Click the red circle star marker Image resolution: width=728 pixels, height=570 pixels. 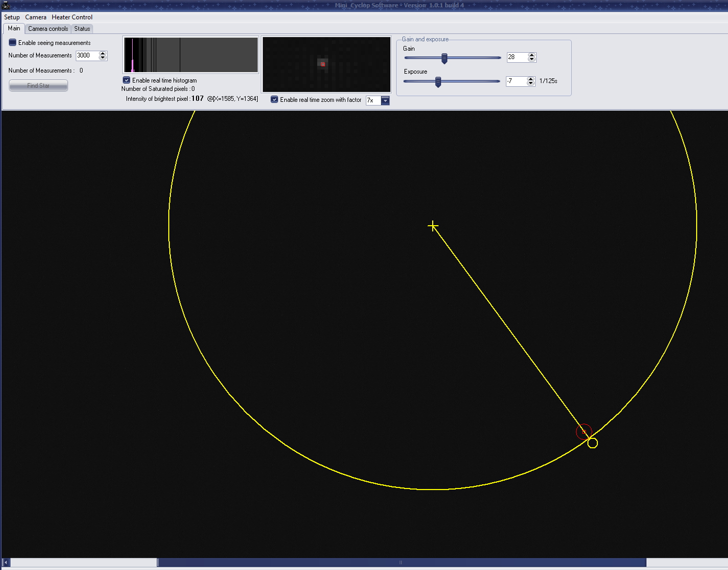(584, 432)
